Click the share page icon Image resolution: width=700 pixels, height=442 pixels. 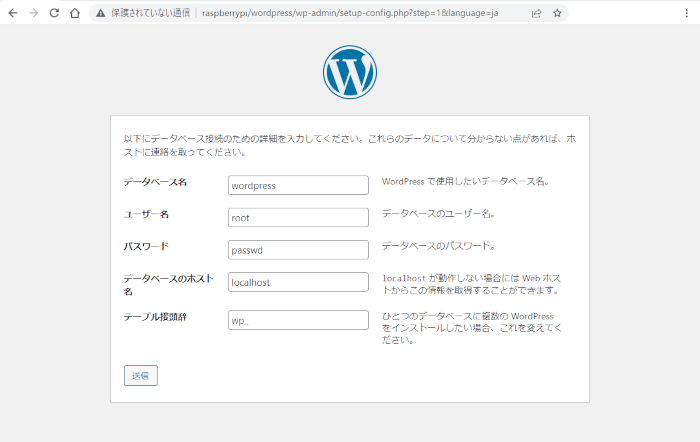coord(536,14)
